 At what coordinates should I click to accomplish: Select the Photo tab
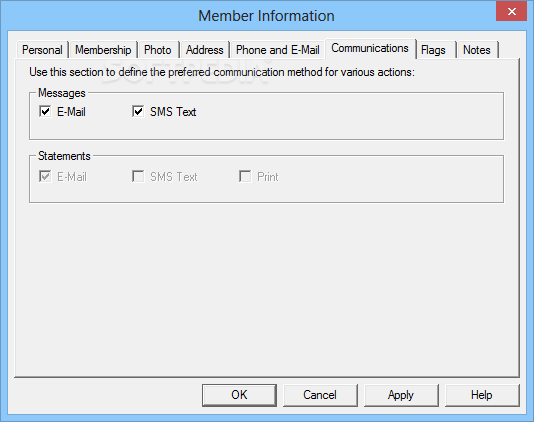click(x=158, y=50)
